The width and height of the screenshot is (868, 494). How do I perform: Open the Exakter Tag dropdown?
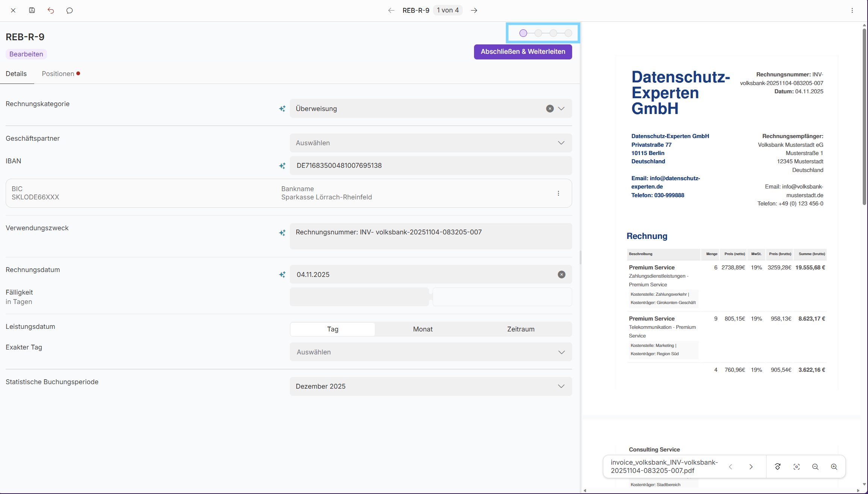(x=431, y=352)
